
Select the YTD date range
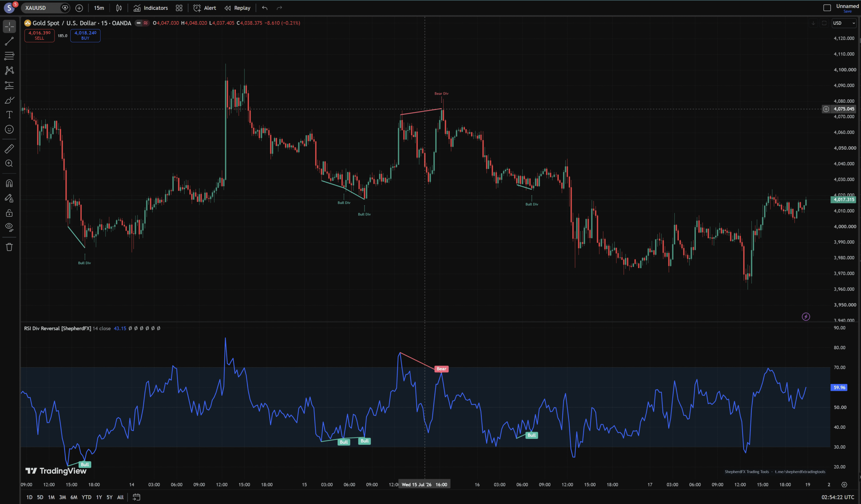[x=86, y=497]
